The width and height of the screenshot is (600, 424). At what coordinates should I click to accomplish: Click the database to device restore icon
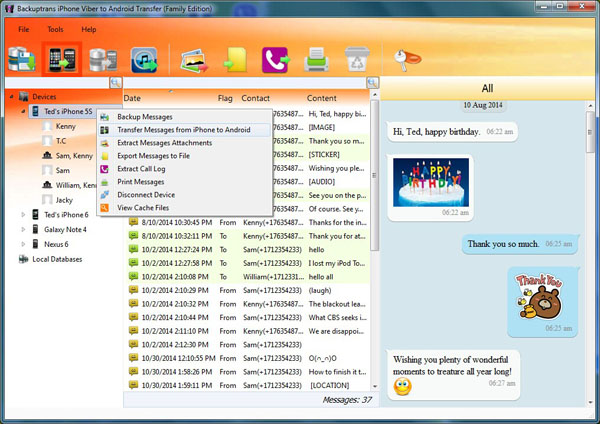(103, 60)
